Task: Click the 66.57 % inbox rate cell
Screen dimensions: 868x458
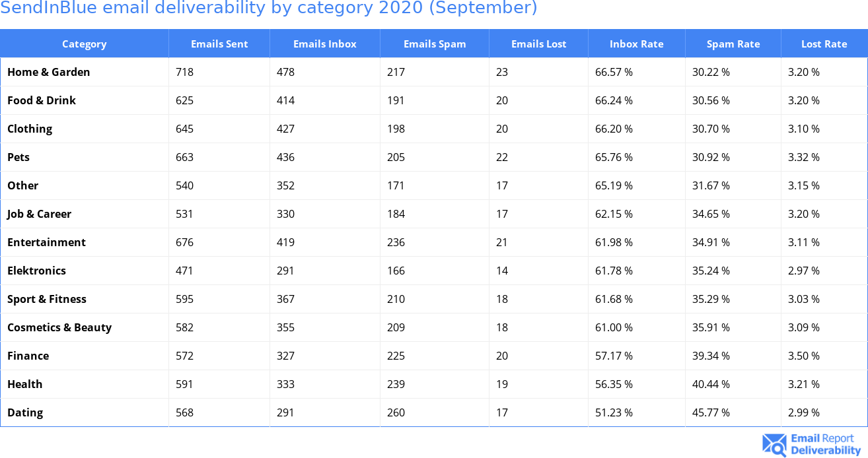Action: (614, 72)
